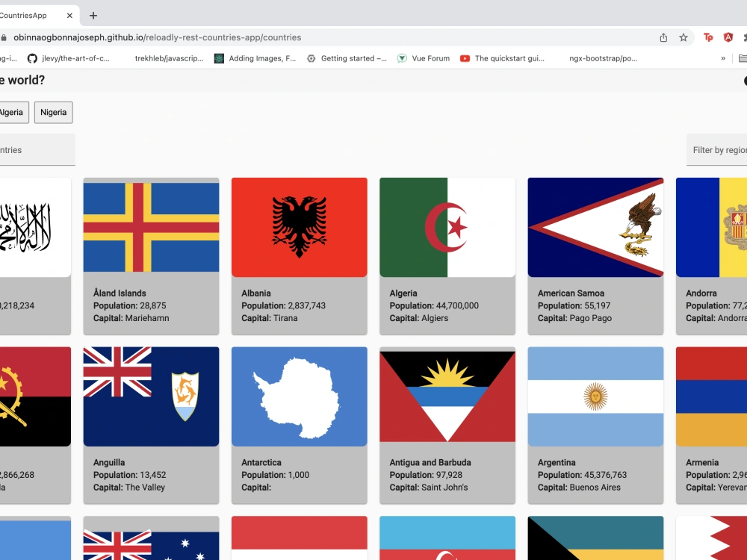Screen dimensions: 747x560
Task: Click the address bar URL
Action: [157, 37]
